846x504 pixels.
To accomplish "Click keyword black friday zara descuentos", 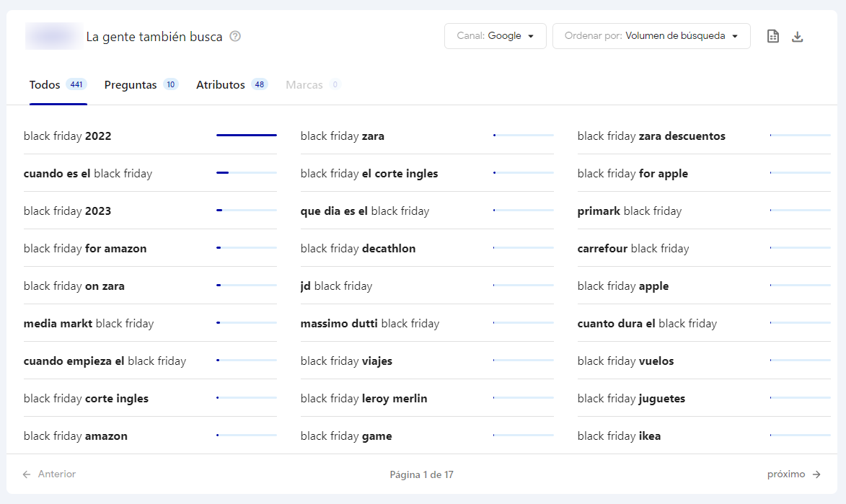I will (x=651, y=136).
